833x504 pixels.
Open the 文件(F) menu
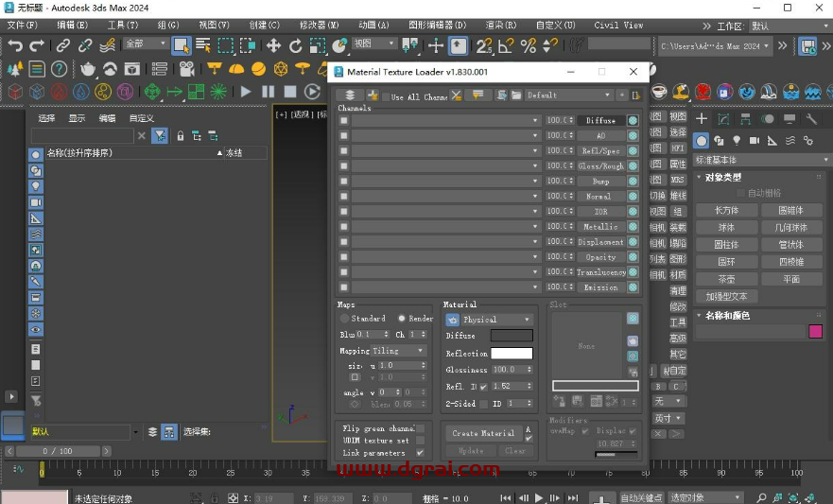(x=23, y=25)
